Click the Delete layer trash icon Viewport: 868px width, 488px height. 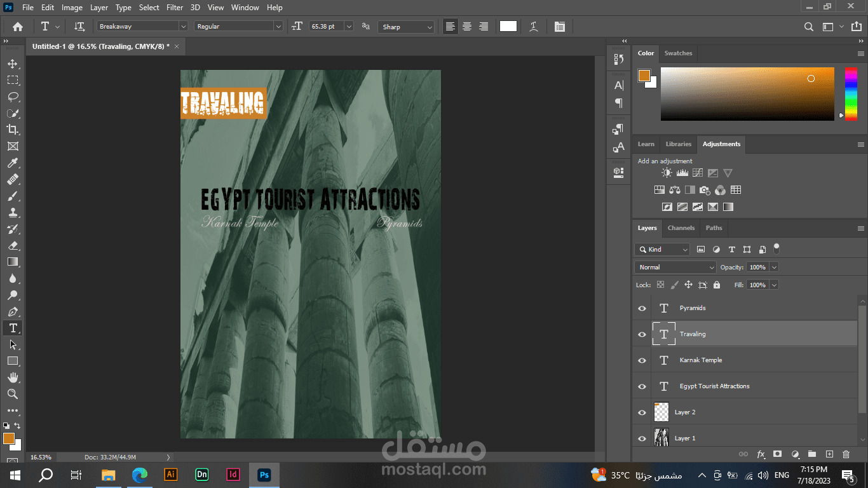[846, 454]
